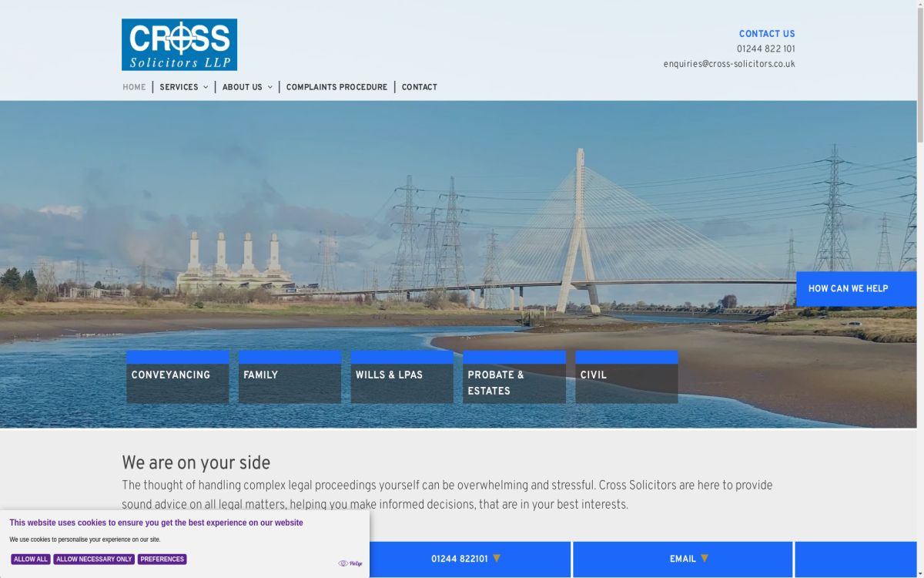Viewport: 924px width, 578px height.
Task: Click the Cross Solicitors LLP logo
Action: coord(179,44)
